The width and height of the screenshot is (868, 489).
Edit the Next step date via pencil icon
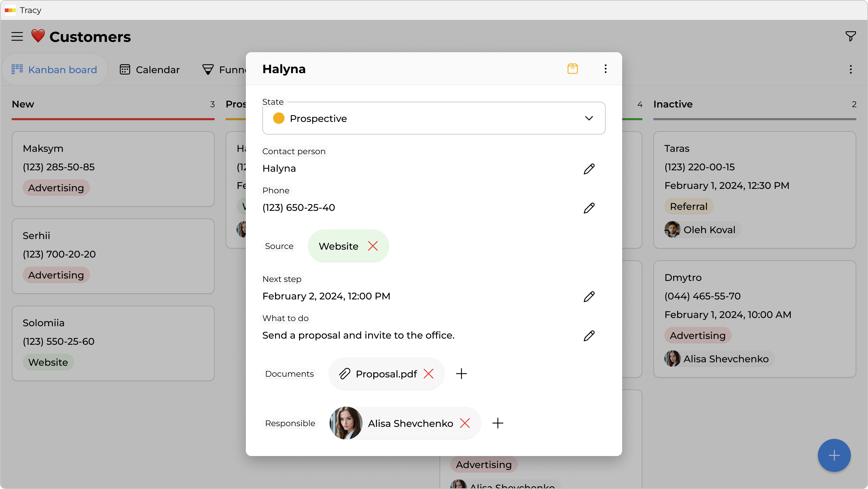pyautogui.click(x=589, y=296)
